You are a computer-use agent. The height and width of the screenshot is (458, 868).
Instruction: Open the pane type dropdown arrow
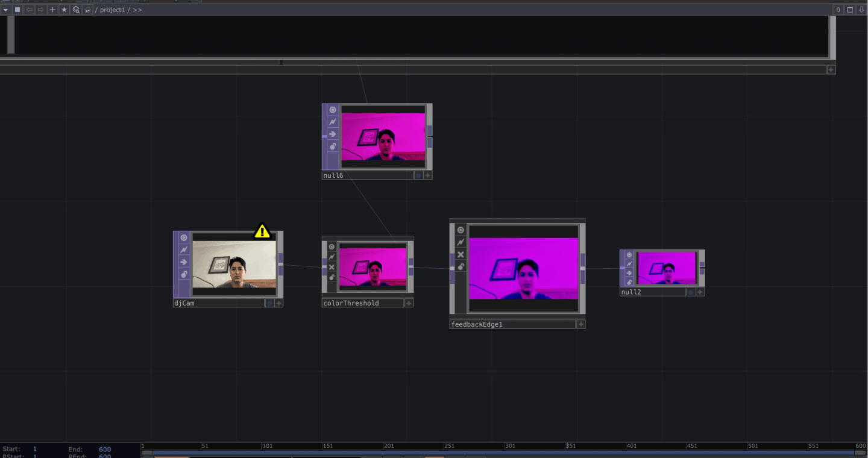(5, 10)
